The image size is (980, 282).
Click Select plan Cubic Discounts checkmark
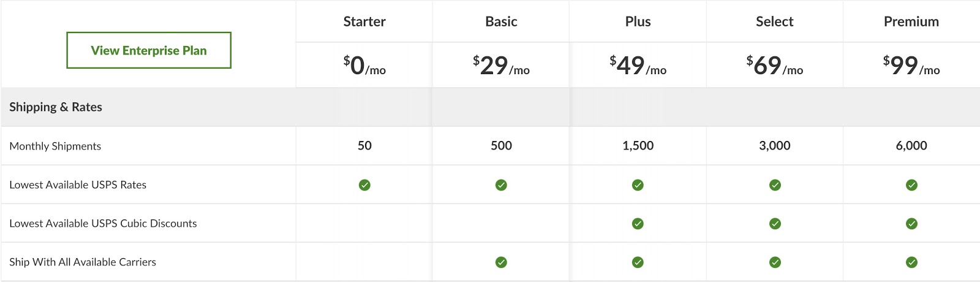click(775, 224)
